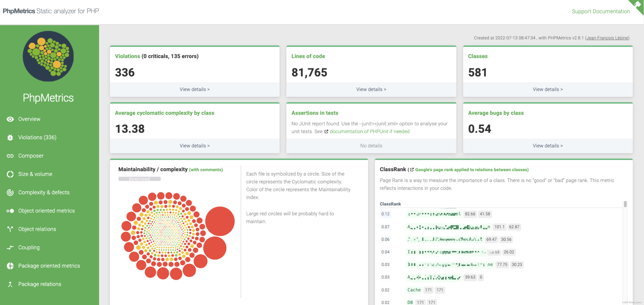
Task: Click the PhpMetrics circular logo thumbnail
Action: pyautogui.click(x=48, y=56)
